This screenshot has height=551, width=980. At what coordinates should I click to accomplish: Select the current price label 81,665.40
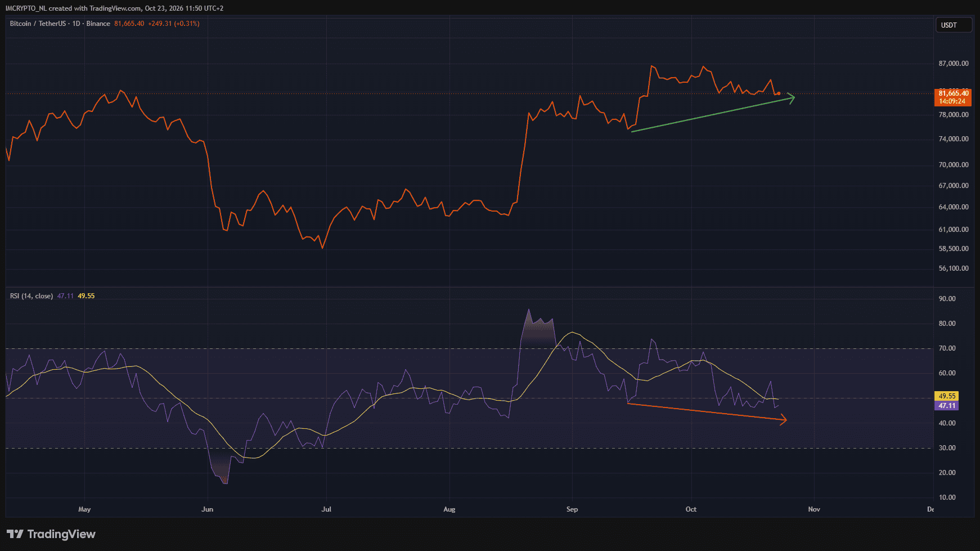(x=954, y=93)
